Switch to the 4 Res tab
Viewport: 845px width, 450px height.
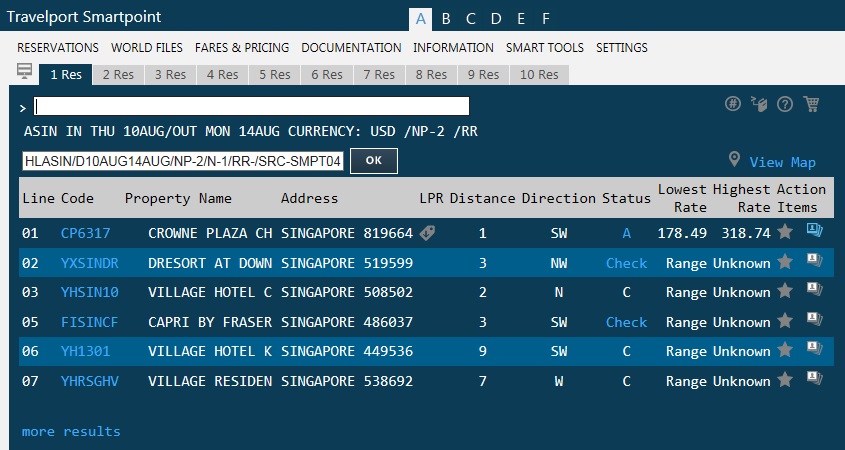point(223,74)
